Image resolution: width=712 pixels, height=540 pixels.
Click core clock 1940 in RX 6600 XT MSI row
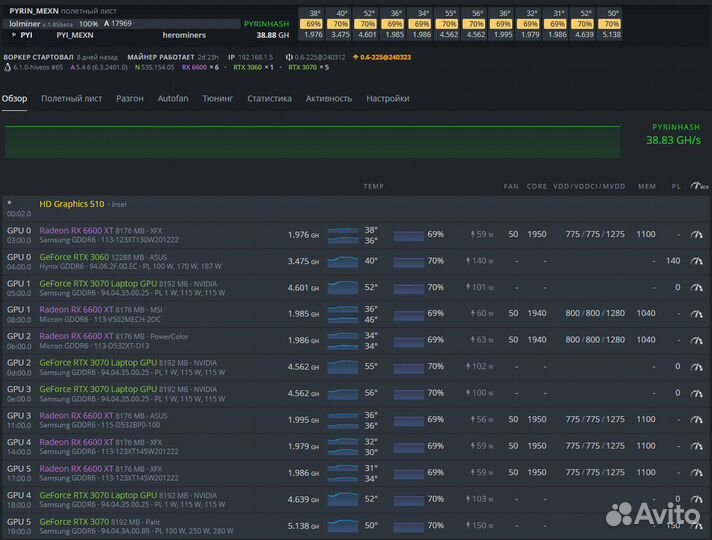coord(537,313)
